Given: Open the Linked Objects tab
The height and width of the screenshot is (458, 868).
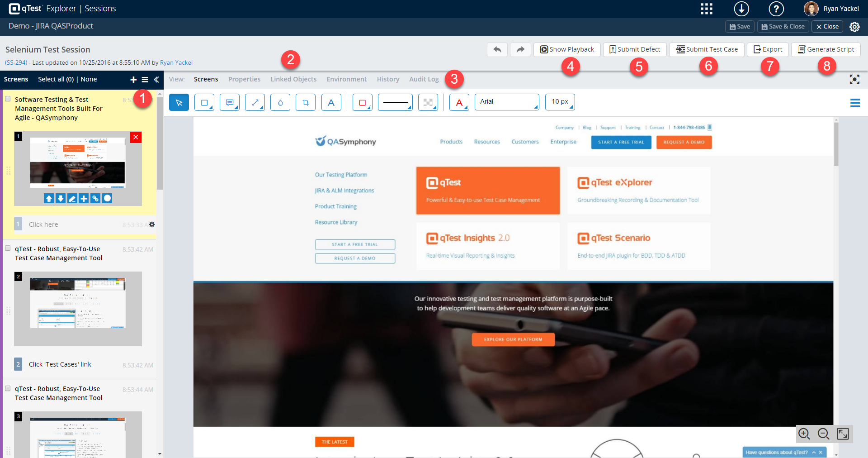Looking at the screenshot, I should pos(294,79).
